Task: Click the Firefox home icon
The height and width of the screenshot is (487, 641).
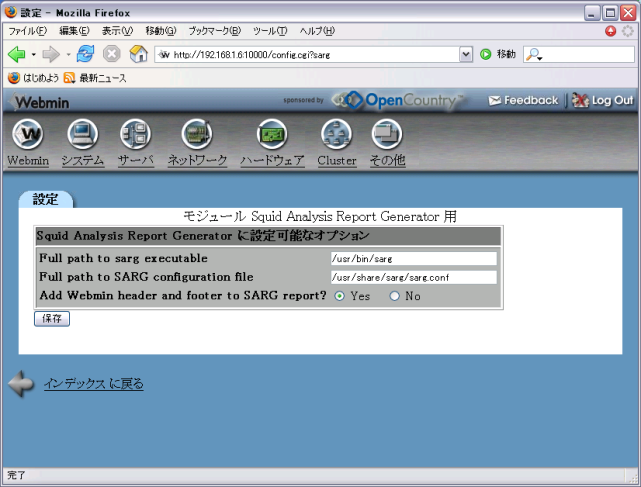Action: click(x=138, y=54)
